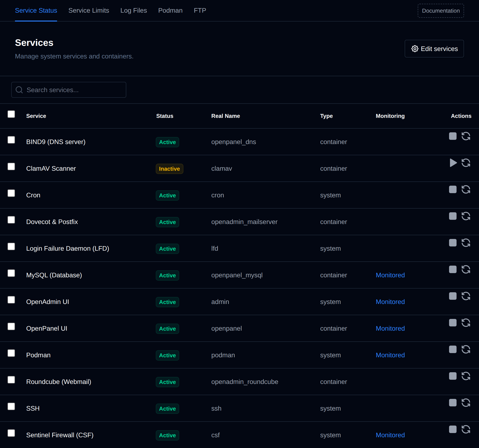Tick the MySQL (Database) row checkbox

11,273
